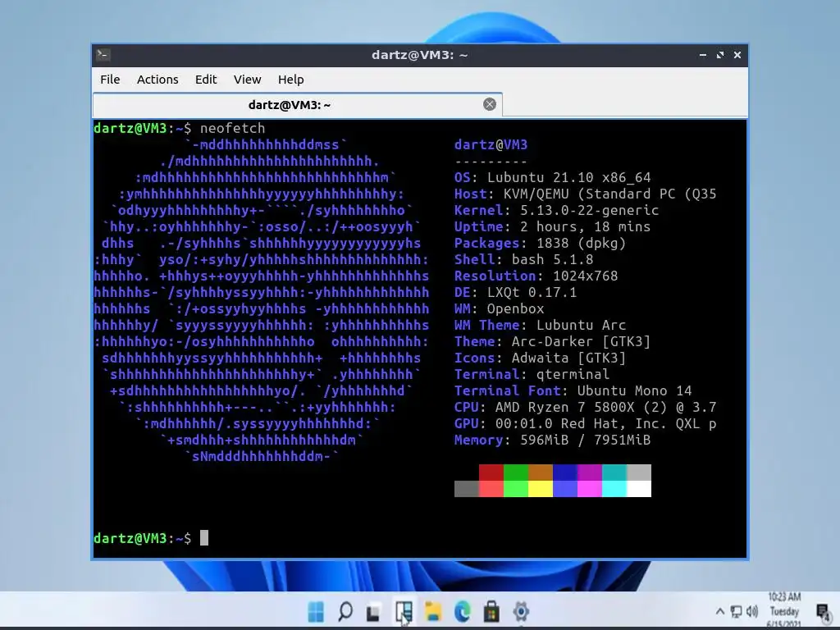The image size is (840, 630).
Task: Close the qterminal window
Action: click(x=737, y=55)
